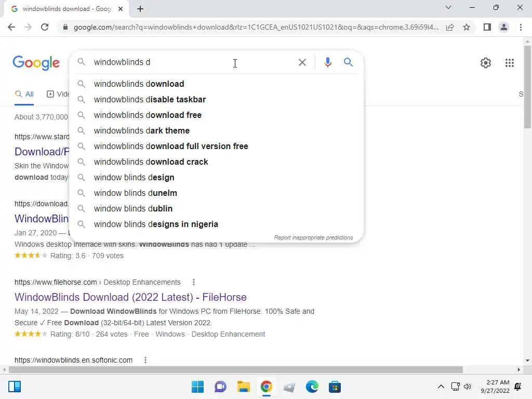Open the Windows Start menu
This screenshot has height=399, width=532.
point(197,387)
